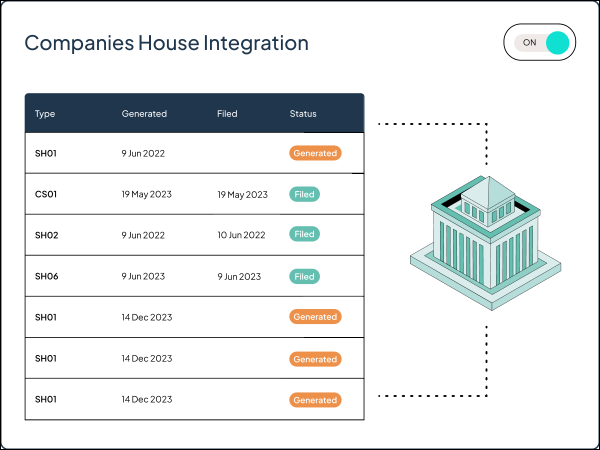The image size is (600, 450).
Task: Select the SH02 filing type cell
Action: [47, 235]
